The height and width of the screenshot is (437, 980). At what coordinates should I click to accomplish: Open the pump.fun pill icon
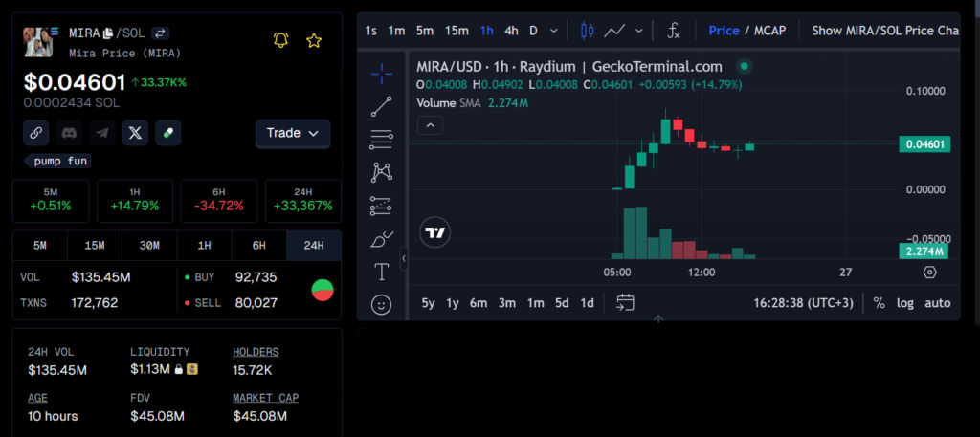(168, 133)
